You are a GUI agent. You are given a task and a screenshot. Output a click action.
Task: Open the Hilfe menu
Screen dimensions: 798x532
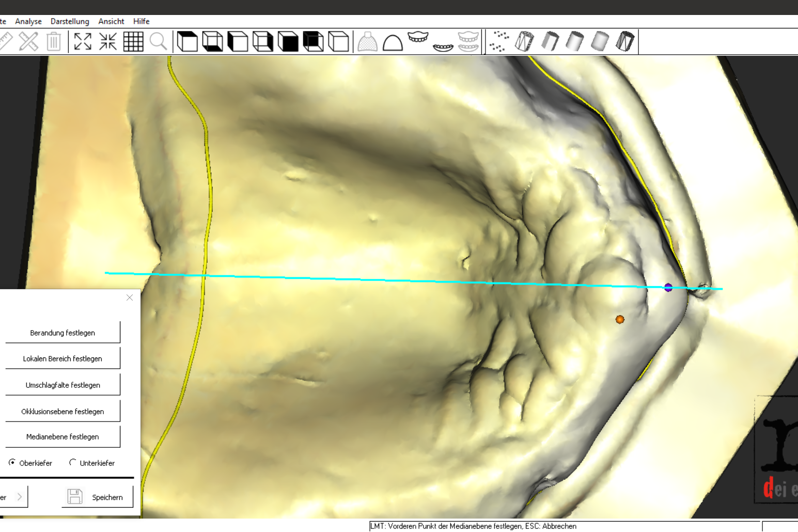pos(141,21)
